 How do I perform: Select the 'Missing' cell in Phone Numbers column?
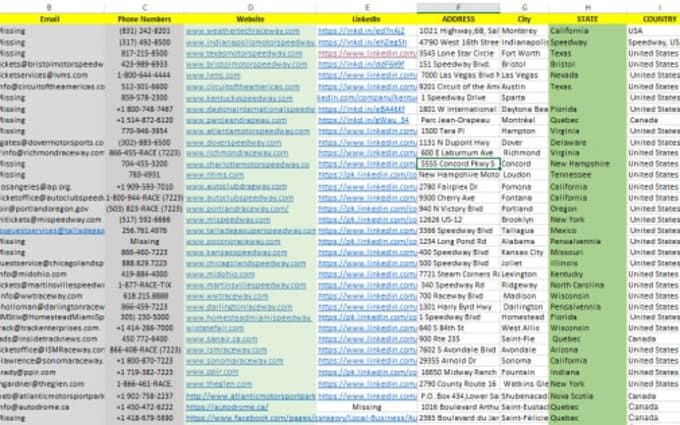pyautogui.click(x=144, y=242)
